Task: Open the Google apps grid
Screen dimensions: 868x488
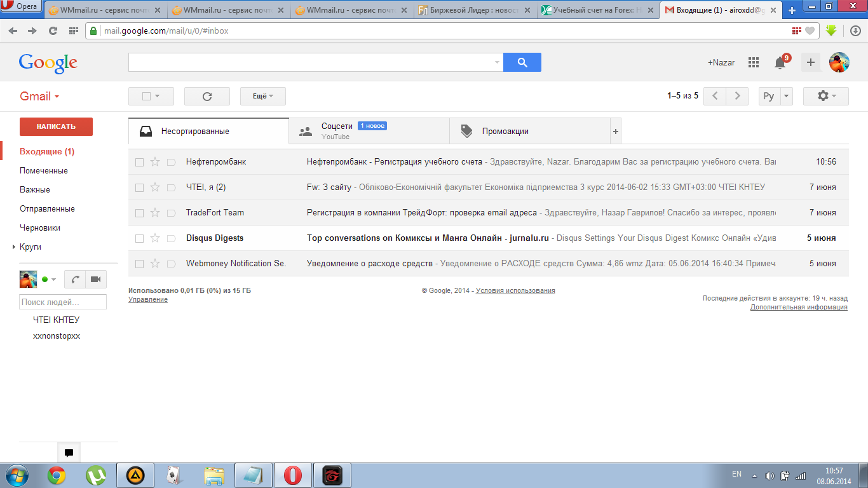Action: pos(754,62)
